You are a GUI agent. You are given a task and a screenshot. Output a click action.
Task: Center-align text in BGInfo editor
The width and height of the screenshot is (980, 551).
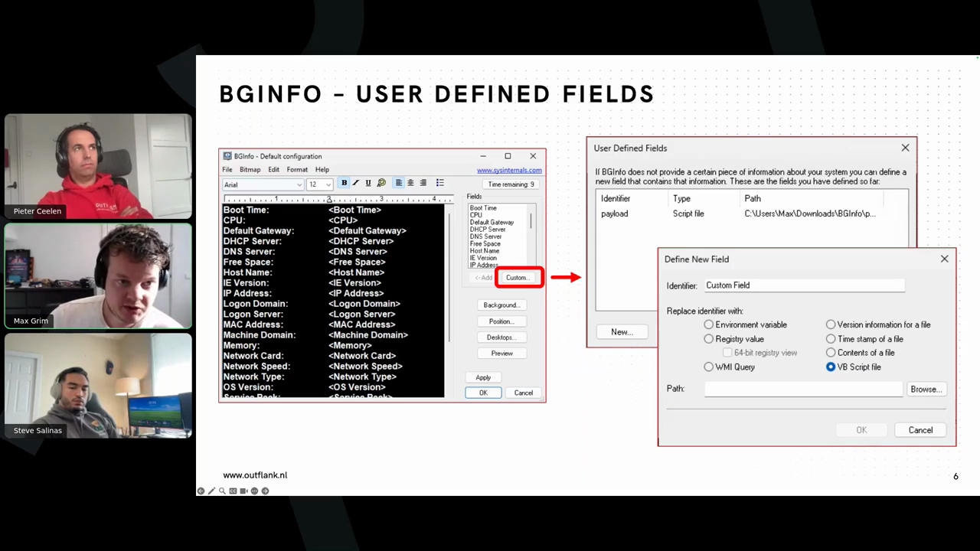411,183
